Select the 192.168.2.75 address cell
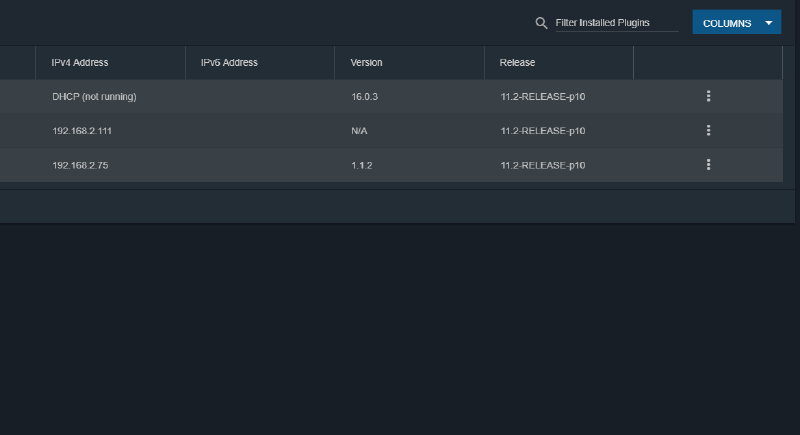 (79, 165)
